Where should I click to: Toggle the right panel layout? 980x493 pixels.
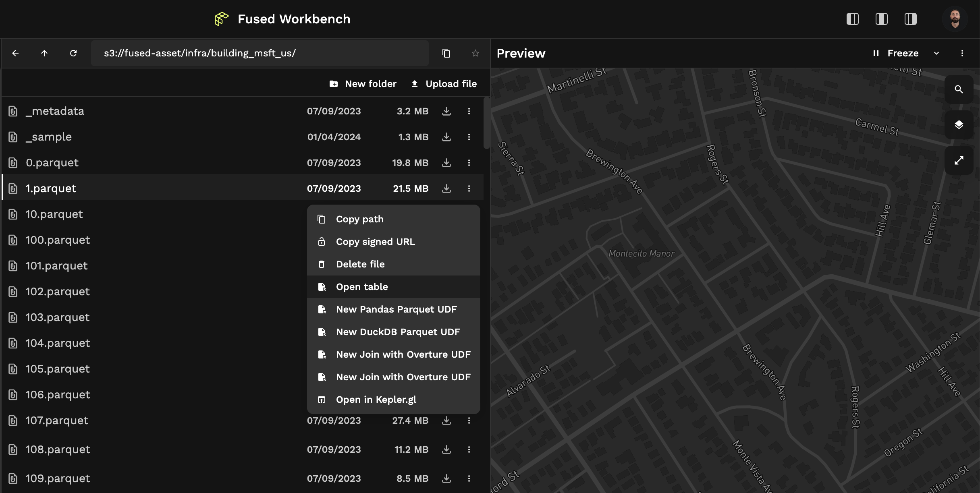pos(911,19)
